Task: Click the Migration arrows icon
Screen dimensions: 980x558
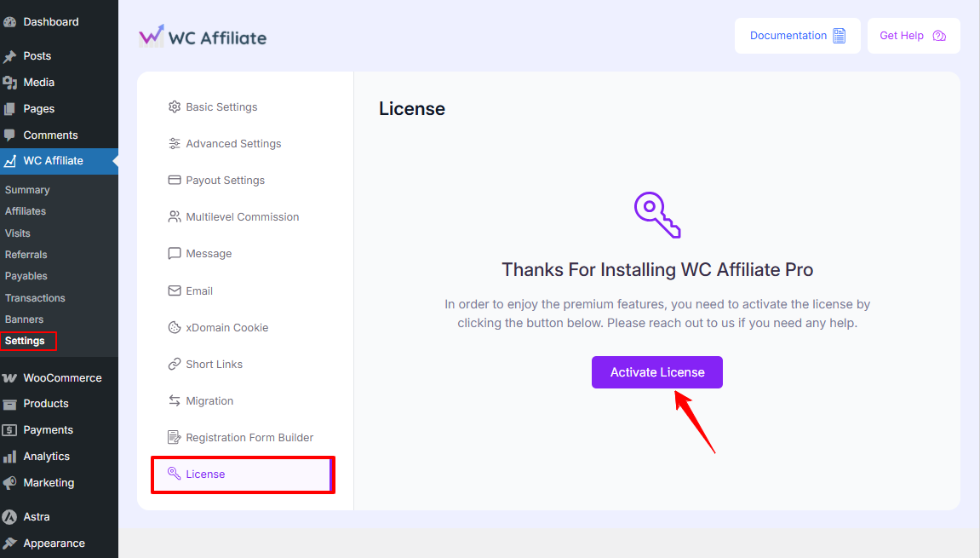Action: click(175, 401)
